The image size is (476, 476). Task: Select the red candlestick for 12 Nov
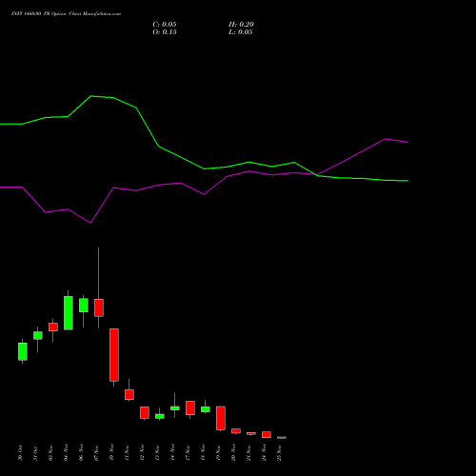pyautogui.click(x=145, y=412)
